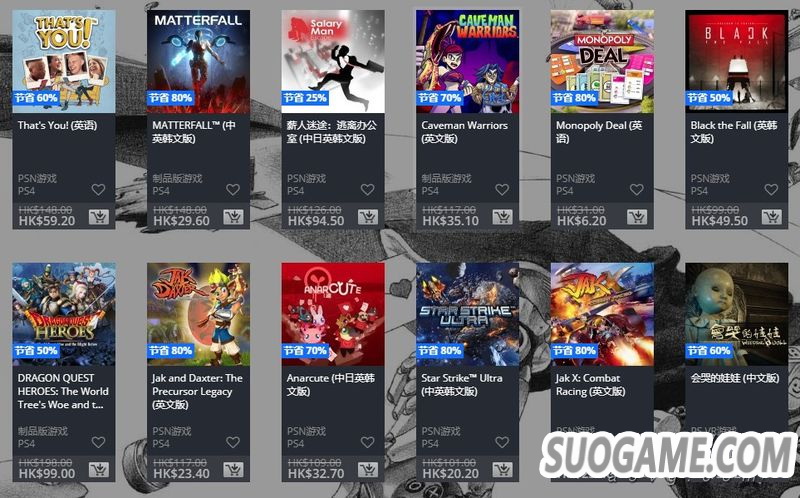800x498 pixels.
Task: Click the HK$94.50 discounted price
Action: pyautogui.click(x=316, y=221)
